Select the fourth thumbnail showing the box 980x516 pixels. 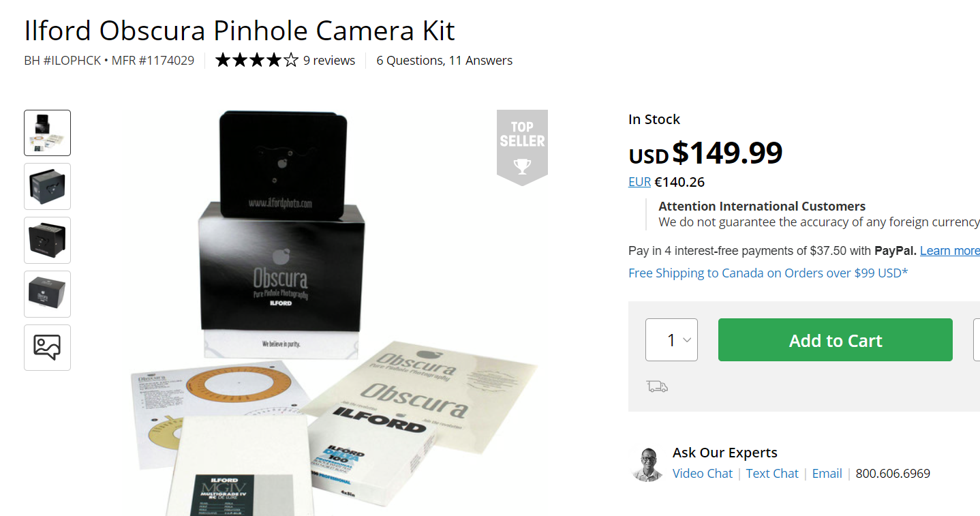47,294
